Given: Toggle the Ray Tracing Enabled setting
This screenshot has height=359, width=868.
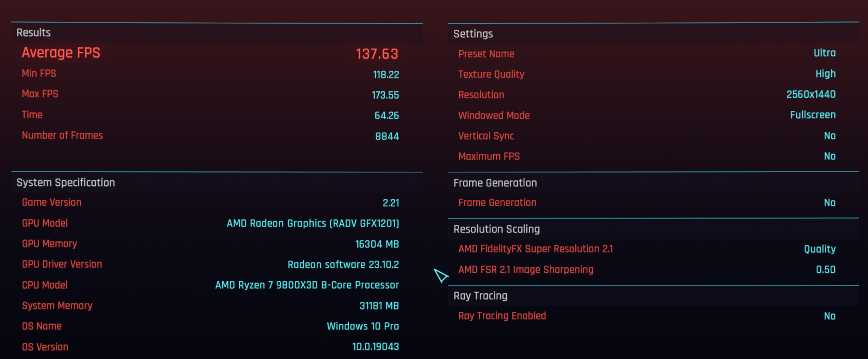Looking at the screenshot, I should click(x=653, y=316).
